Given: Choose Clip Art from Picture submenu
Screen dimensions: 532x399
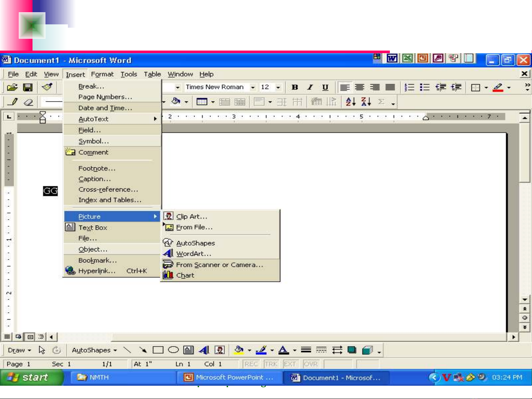Looking at the screenshot, I should [191, 217].
